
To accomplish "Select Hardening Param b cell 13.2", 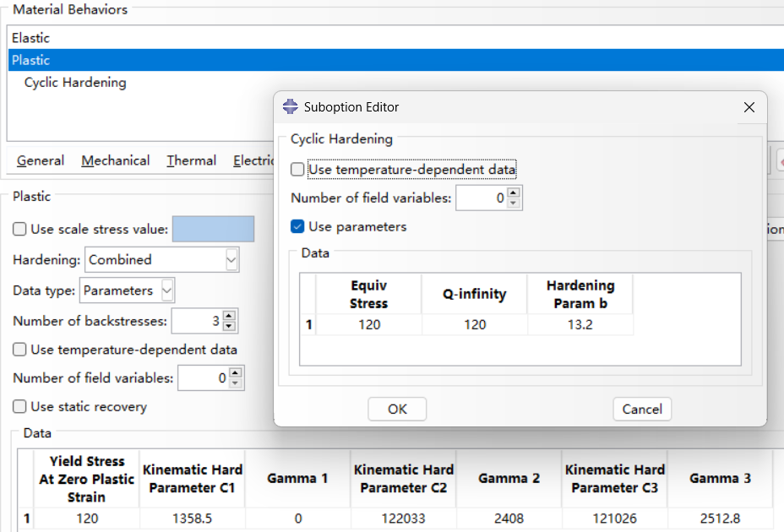I will pos(580,324).
